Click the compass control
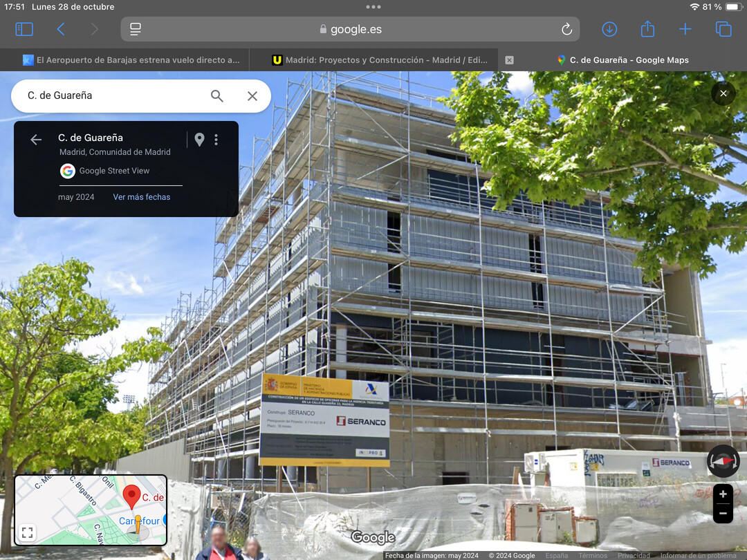 [x=723, y=460]
